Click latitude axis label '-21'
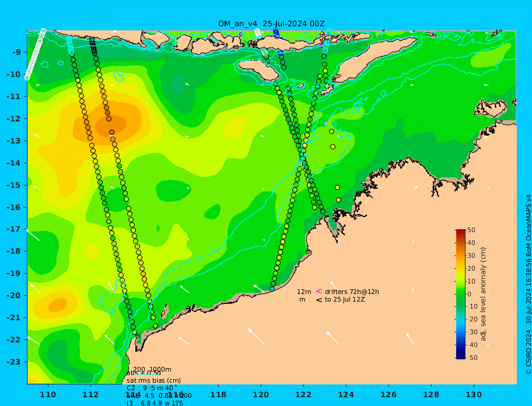The height and width of the screenshot is (406, 532). (x=14, y=318)
